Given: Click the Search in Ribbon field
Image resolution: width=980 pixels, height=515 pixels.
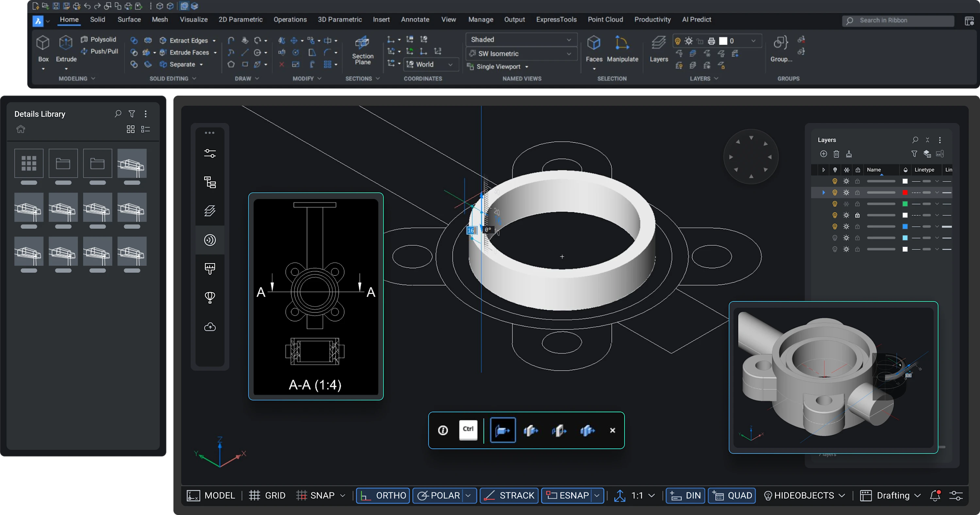Looking at the screenshot, I should tap(898, 21).
